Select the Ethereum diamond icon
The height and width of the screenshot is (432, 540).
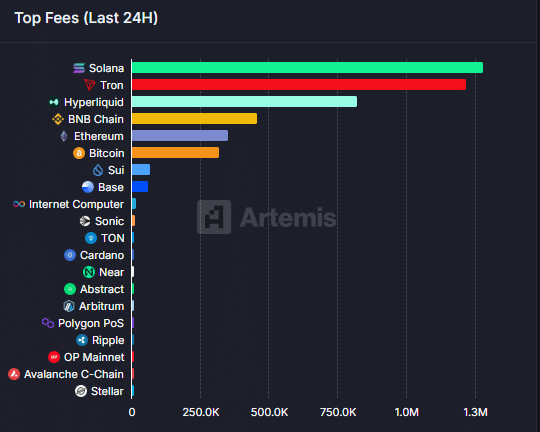click(64, 136)
